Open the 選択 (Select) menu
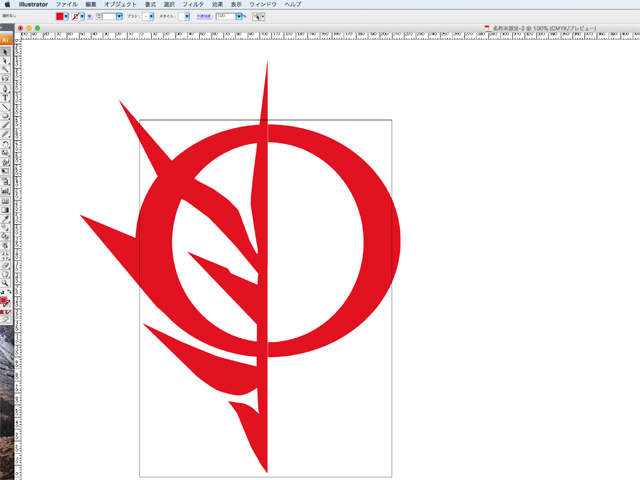The image size is (640, 480). pyautogui.click(x=169, y=4)
